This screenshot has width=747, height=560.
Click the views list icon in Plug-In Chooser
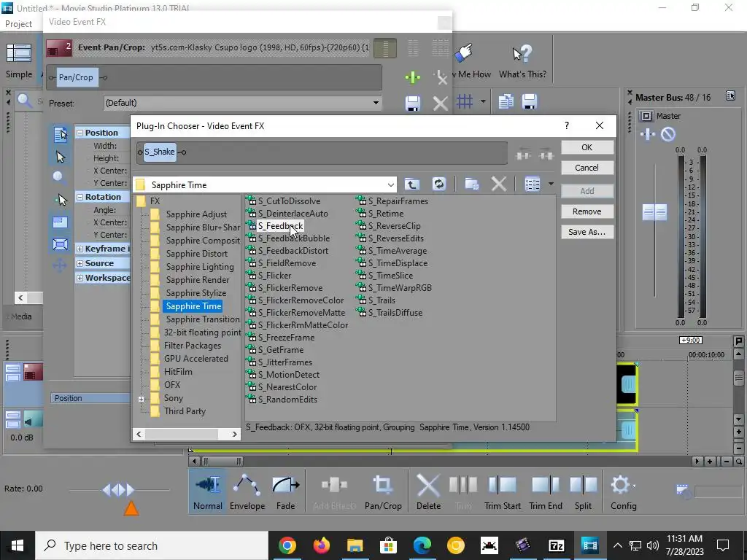click(x=532, y=184)
